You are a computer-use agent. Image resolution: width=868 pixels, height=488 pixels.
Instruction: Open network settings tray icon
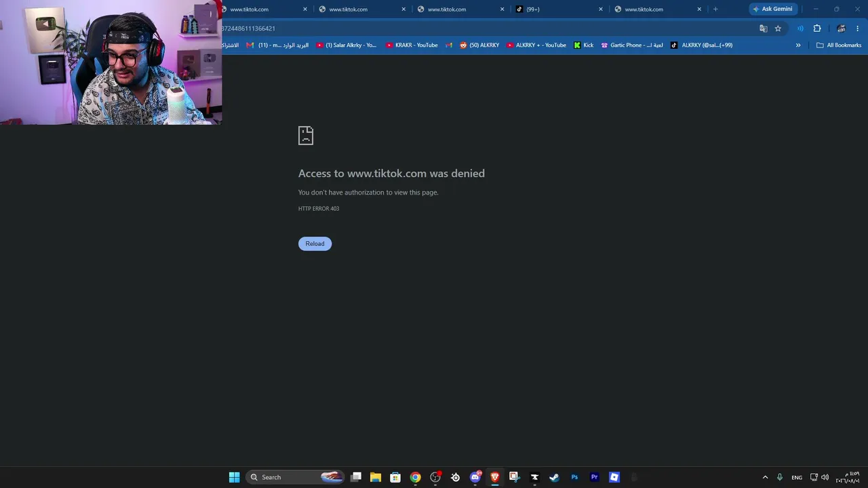(x=814, y=477)
